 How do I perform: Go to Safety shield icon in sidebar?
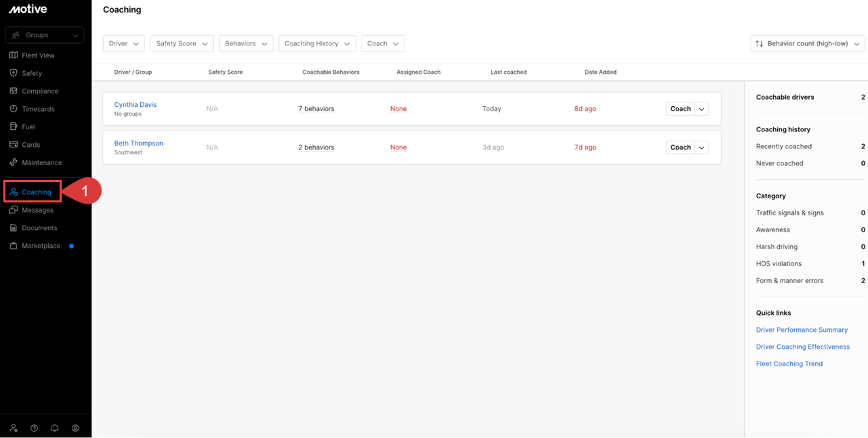14,73
